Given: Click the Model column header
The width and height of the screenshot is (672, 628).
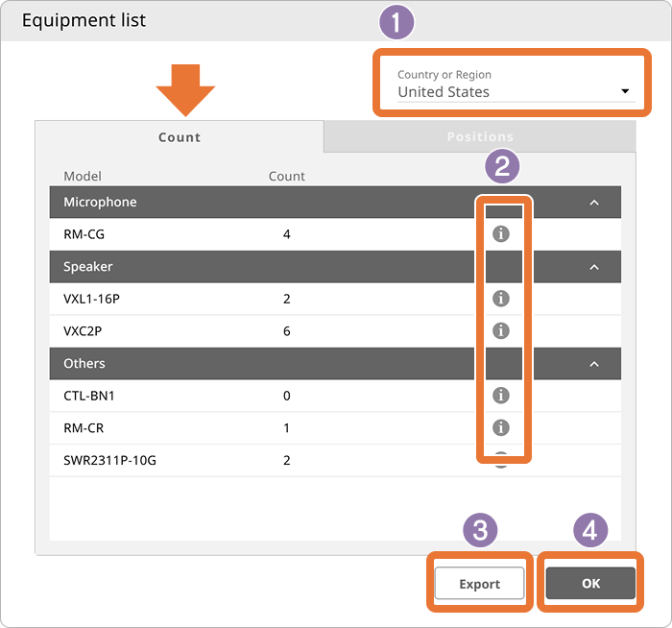Looking at the screenshot, I should pos(83,176).
